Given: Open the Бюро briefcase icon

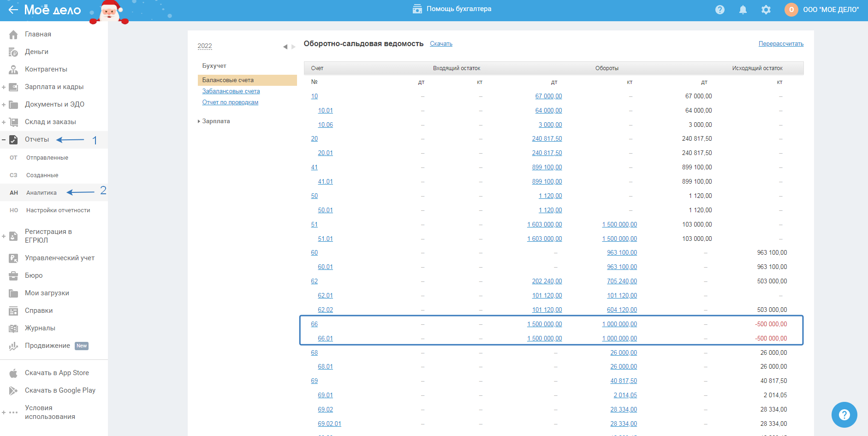Looking at the screenshot, I should tap(13, 276).
